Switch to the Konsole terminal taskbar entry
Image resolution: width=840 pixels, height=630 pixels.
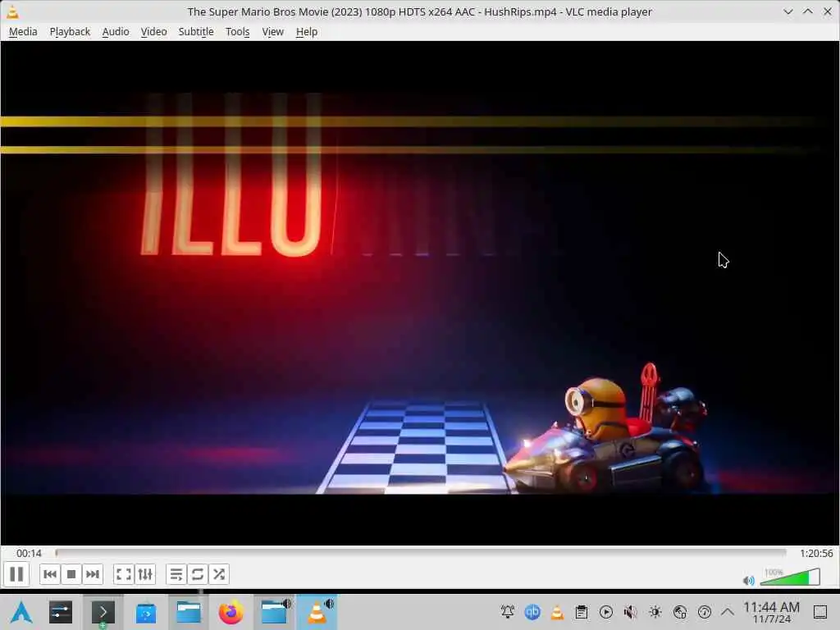pyautogui.click(x=103, y=612)
